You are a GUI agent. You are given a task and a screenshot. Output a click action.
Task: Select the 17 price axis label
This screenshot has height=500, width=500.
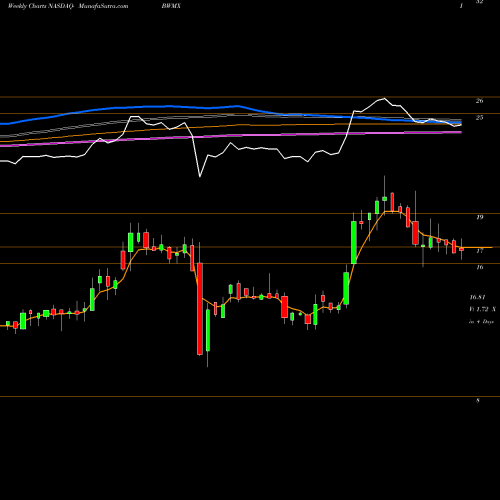tap(479, 251)
